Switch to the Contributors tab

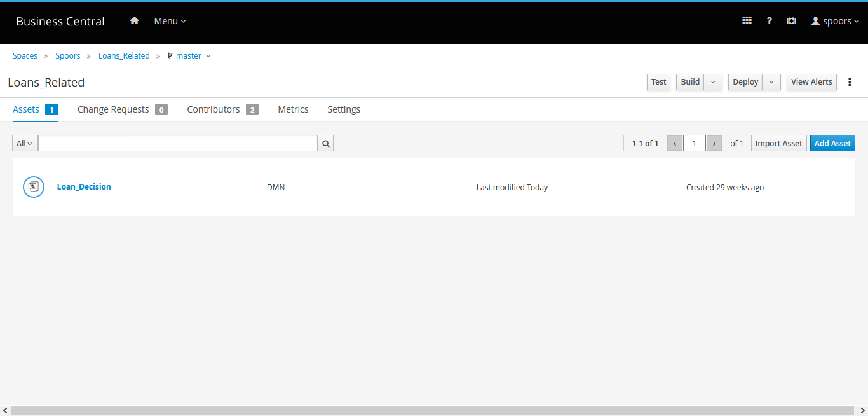coord(214,109)
